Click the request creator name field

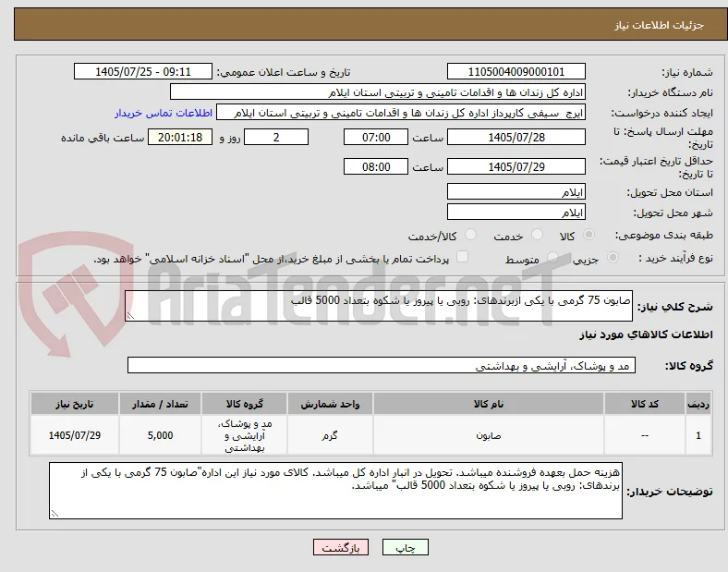(401, 113)
